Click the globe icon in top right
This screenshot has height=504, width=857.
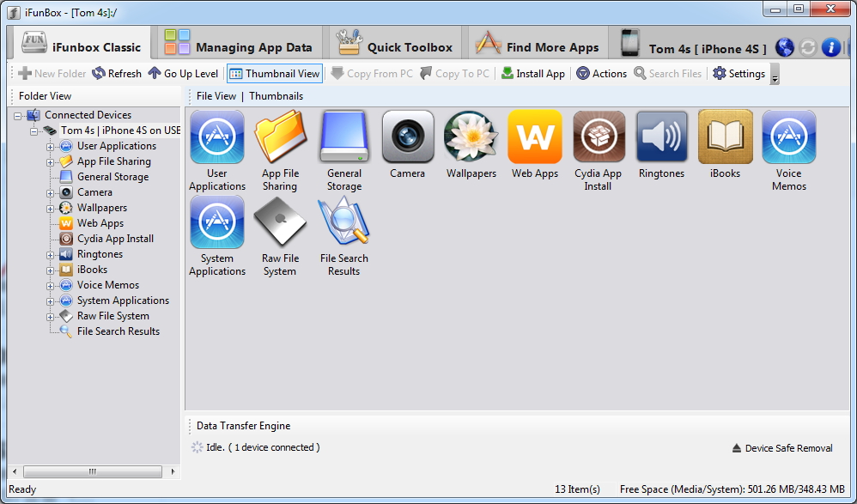click(x=784, y=47)
